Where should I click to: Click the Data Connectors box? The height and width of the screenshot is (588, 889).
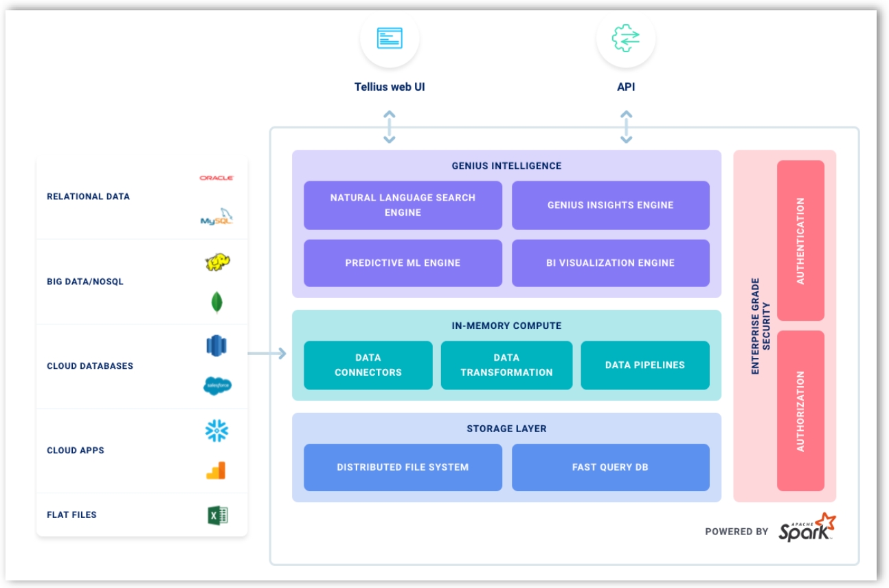coord(368,365)
